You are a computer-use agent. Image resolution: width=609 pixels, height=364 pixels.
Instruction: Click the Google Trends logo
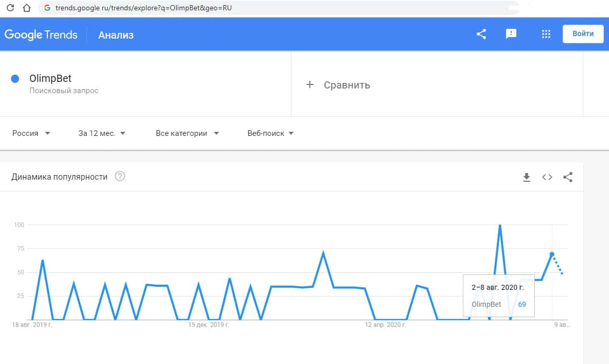click(x=41, y=35)
